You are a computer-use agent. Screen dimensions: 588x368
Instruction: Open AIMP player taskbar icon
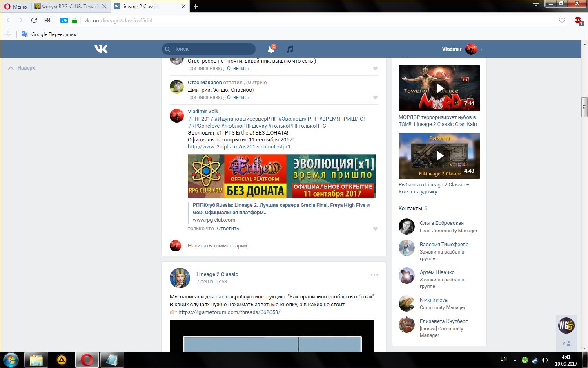(x=62, y=360)
